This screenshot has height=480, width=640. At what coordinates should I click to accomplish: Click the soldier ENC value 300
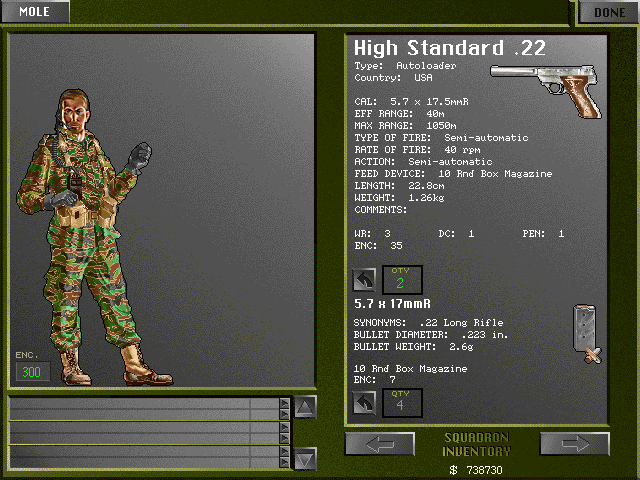[32, 372]
